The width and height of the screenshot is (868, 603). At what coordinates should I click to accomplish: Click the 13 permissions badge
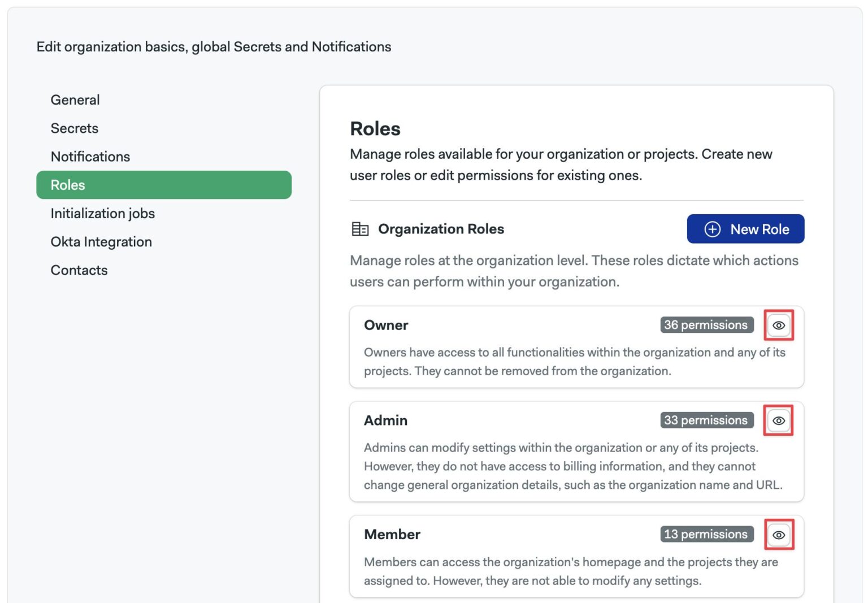pyautogui.click(x=706, y=534)
